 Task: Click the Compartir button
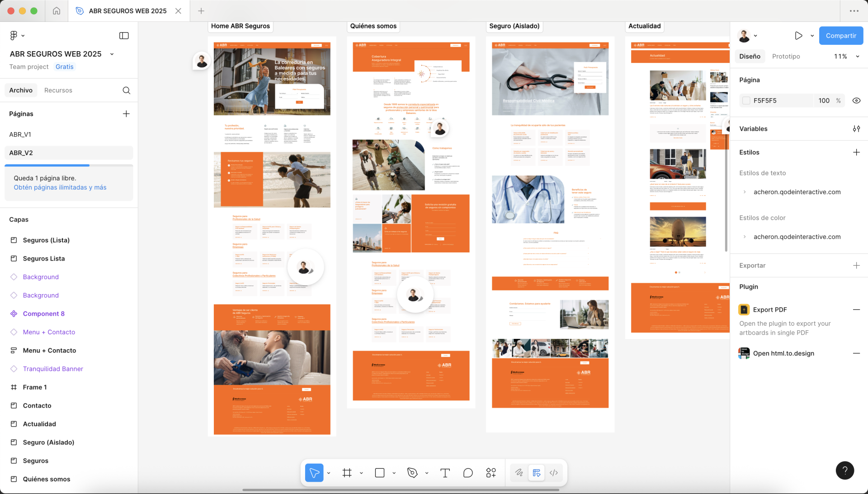click(x=841, y=36)
